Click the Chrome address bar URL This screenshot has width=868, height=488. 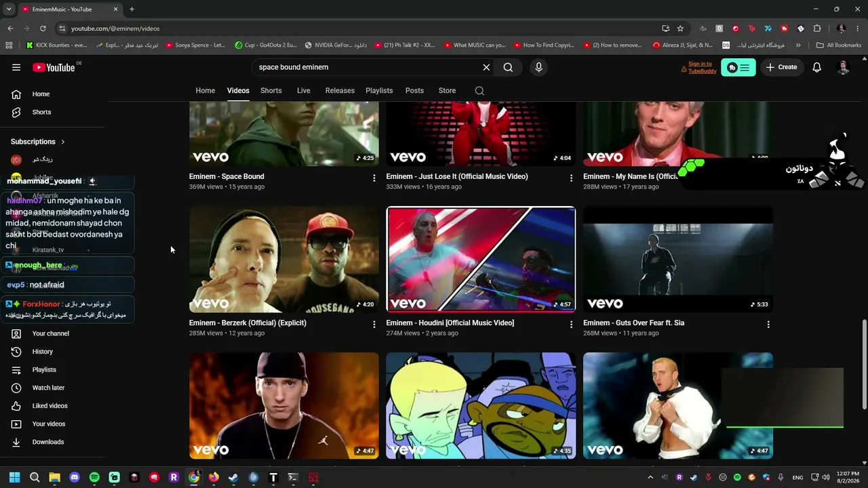[115, 28]
